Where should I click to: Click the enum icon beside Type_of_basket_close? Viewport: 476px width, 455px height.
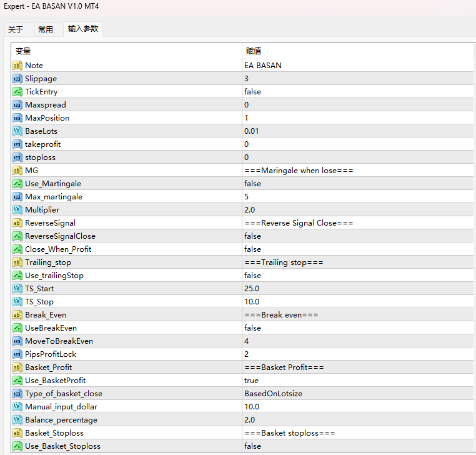tap(17, 394)
